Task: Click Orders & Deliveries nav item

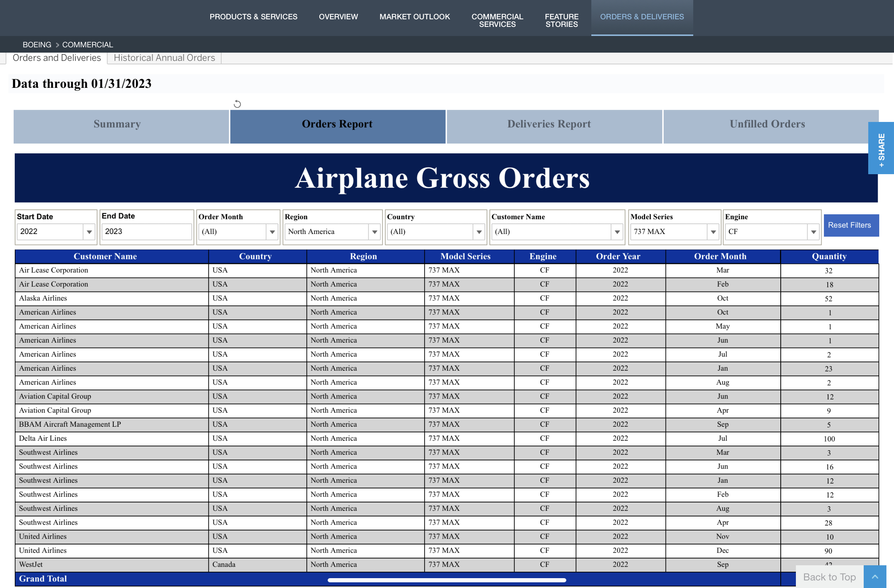Action: point(642,17)
